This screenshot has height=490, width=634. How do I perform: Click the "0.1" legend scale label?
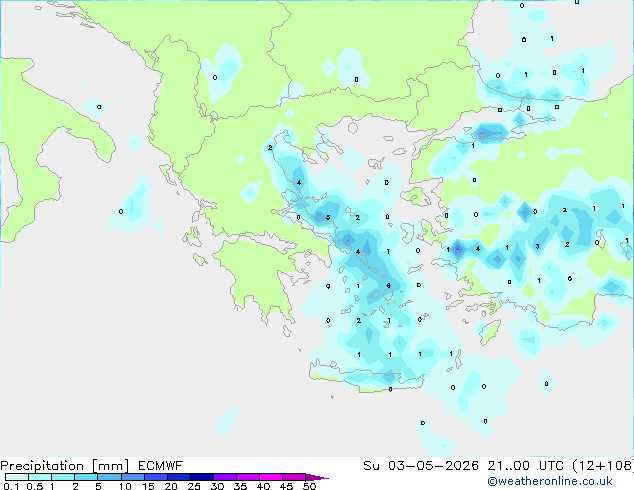point(11,486)
